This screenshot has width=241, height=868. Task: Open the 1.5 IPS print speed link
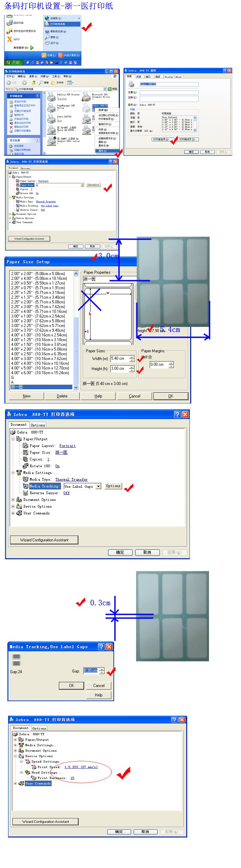pos(81,767)
